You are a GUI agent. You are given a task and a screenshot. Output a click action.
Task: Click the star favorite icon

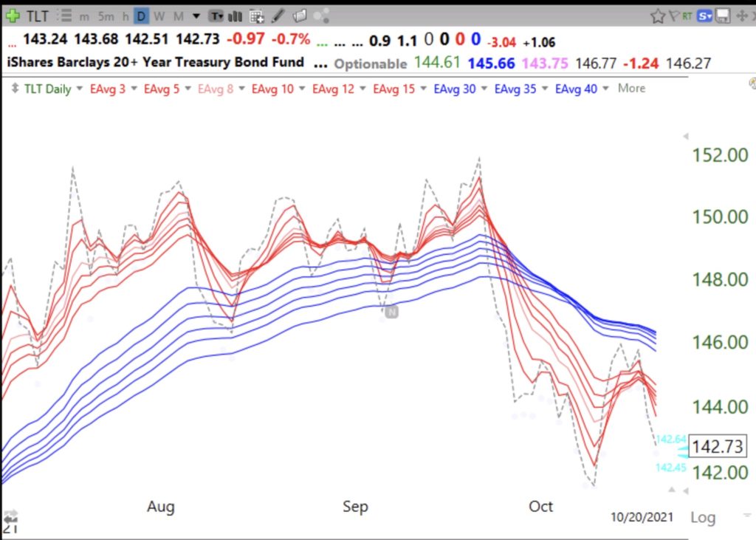point(657,16)
